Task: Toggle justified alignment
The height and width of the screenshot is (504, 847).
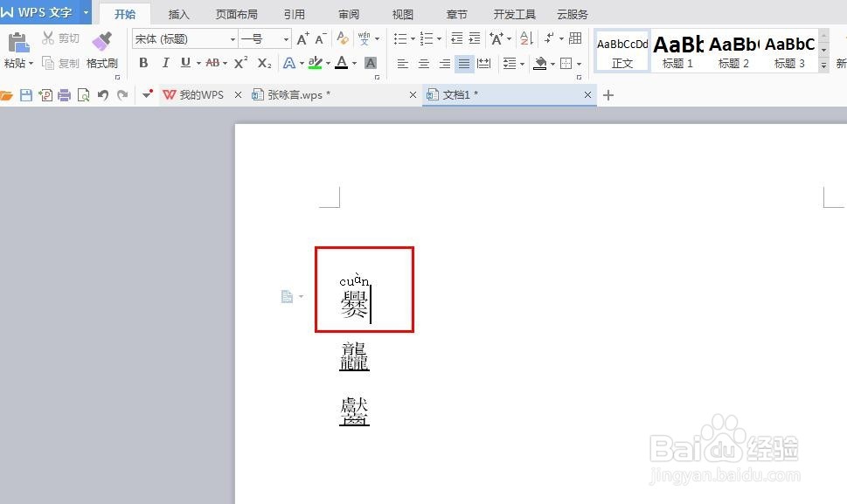Action: point(464,64)
